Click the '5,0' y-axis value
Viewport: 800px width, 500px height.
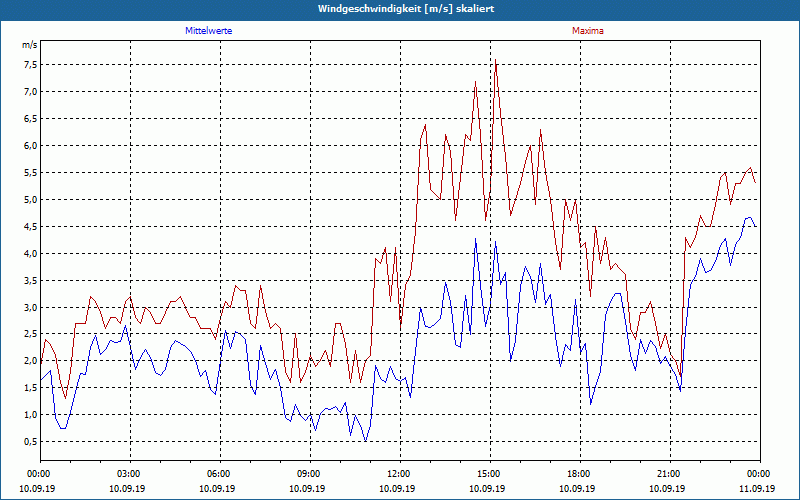click(30, 199)
